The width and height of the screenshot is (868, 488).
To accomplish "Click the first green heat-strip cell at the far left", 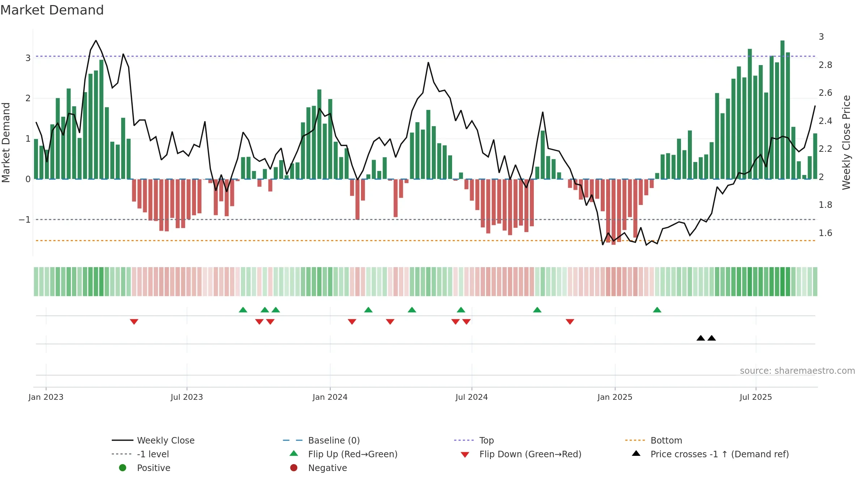I will [36, 282].
